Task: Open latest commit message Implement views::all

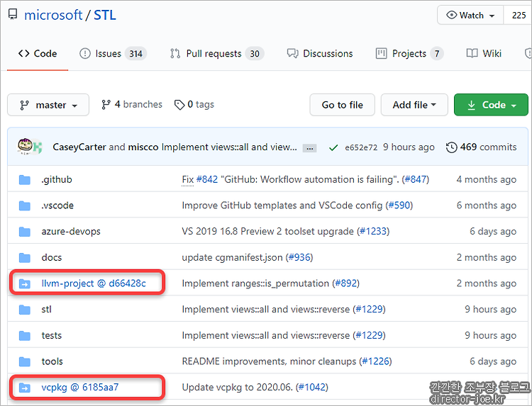Action: 229,147
